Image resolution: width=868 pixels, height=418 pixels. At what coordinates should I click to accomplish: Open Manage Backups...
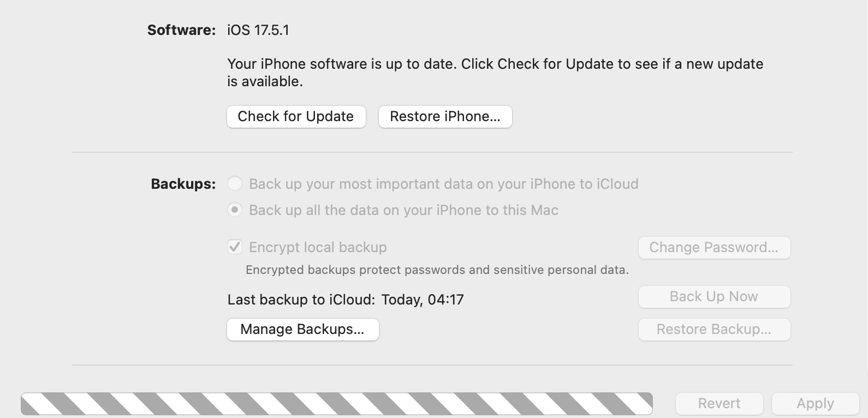pyautogui.click(x=302, y=330)
